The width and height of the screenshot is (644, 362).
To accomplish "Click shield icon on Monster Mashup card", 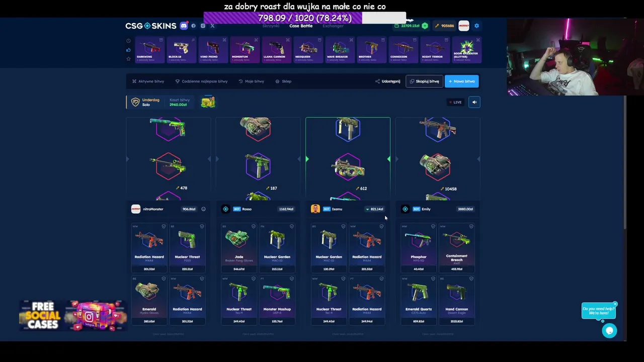I will [291, 279].
